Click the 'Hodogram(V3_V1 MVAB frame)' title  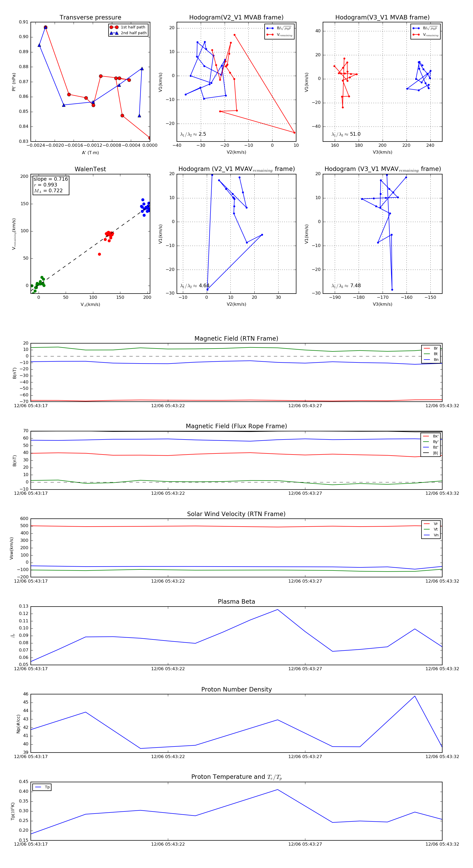point(382,18)
